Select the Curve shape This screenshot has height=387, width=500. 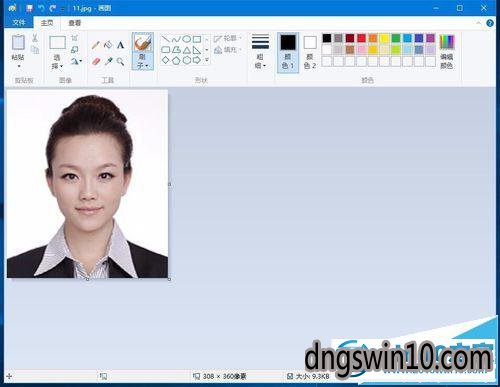point(176,39)
